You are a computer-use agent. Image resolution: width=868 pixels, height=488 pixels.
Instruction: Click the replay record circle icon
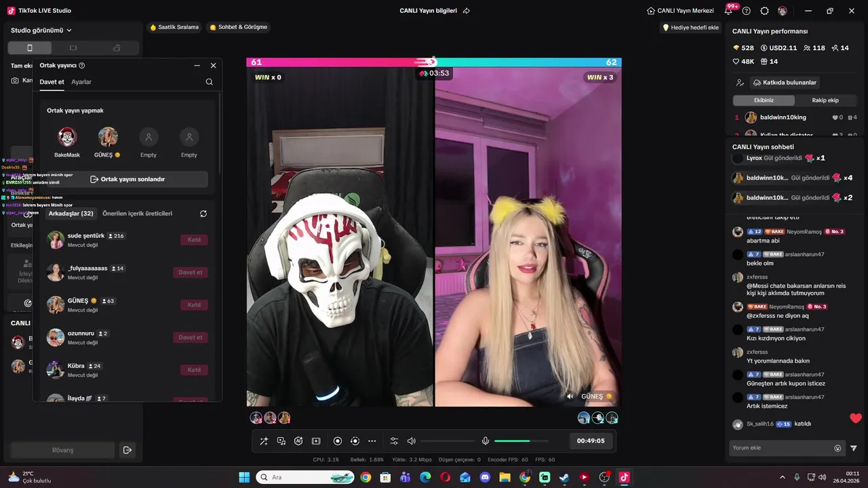(355, 441)
